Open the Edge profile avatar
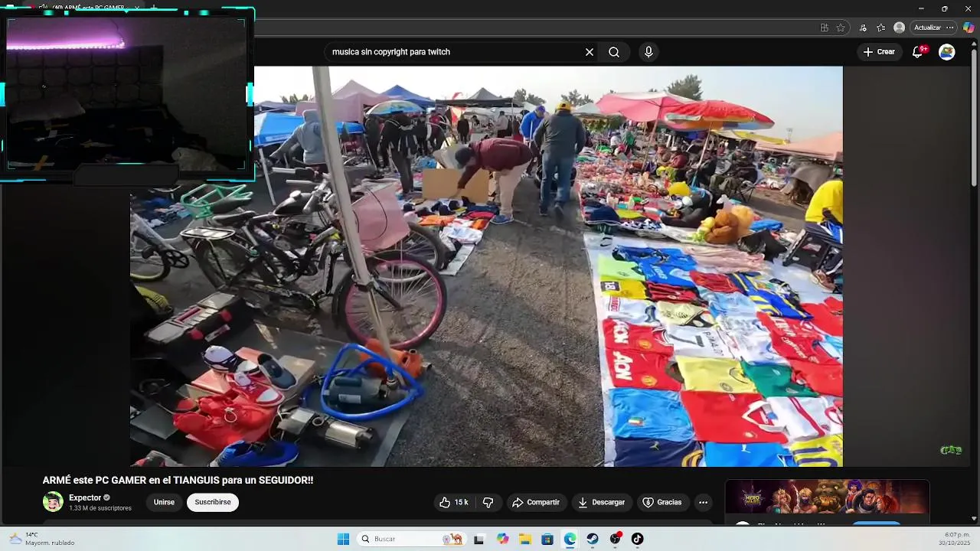Viewport: 980px width, 551px height. point(899,28)
